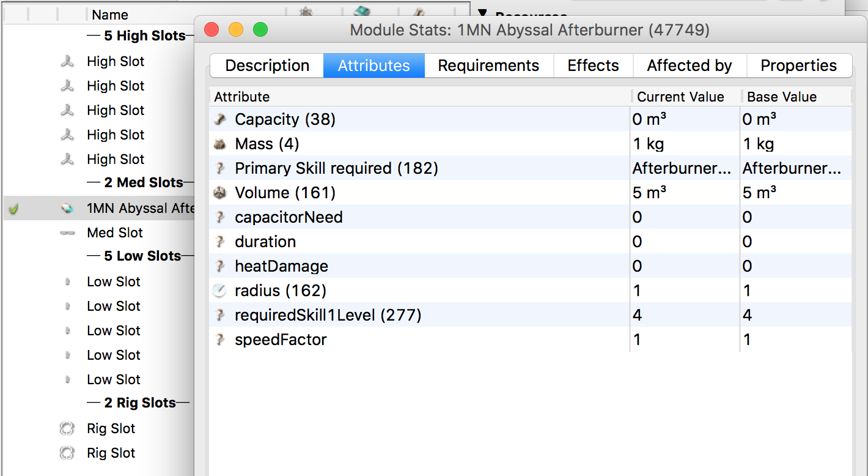868x476 pixels.
Task: Click the first Rig Slot circle icon
Action: click(x=67, y=428)
